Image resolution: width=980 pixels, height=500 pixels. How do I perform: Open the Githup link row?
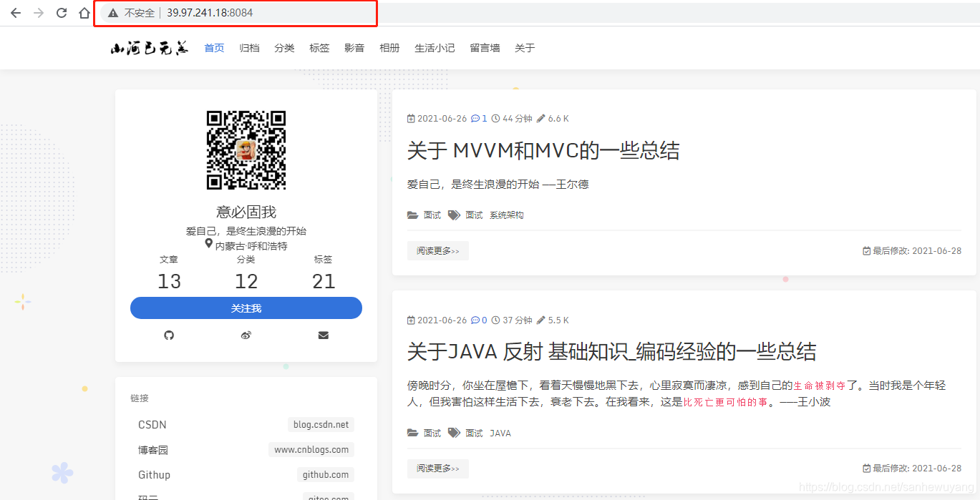[246, 475]
